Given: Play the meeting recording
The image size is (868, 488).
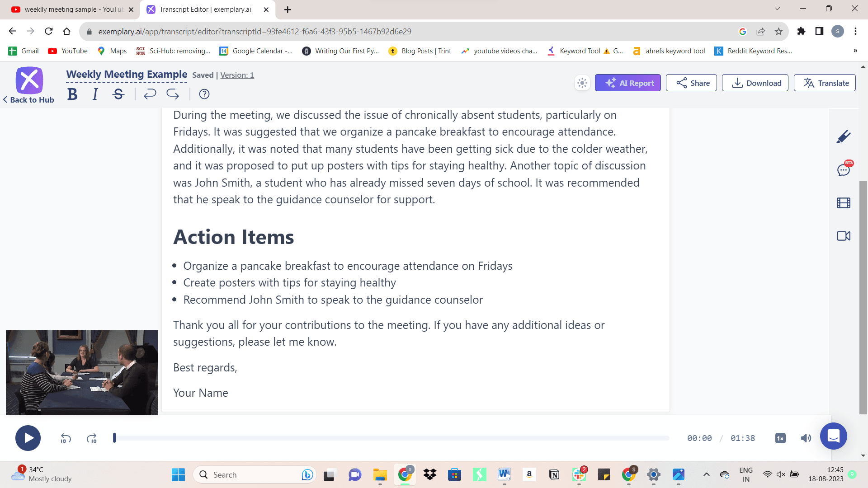Looking at the screenshot, I should coord(28,438).
